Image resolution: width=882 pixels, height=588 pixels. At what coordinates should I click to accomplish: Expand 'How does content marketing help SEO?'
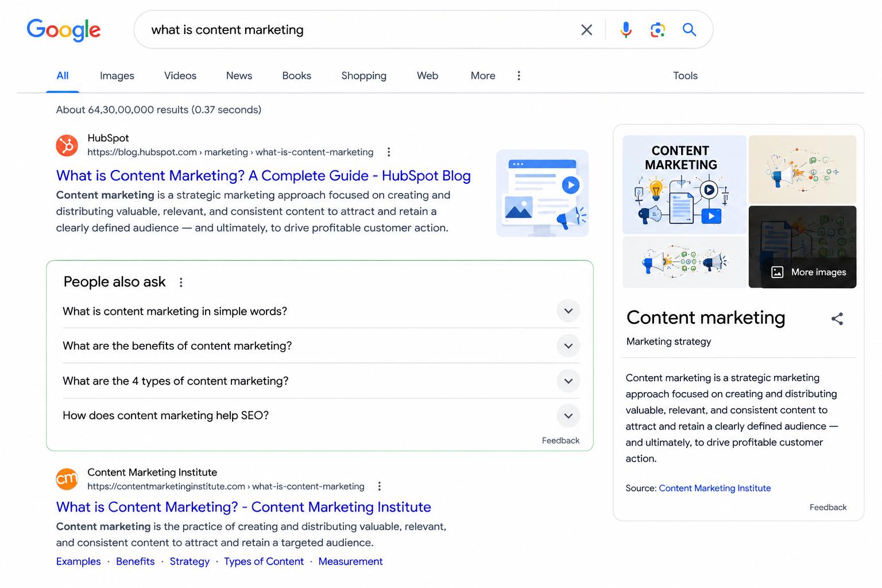[321, 416]
